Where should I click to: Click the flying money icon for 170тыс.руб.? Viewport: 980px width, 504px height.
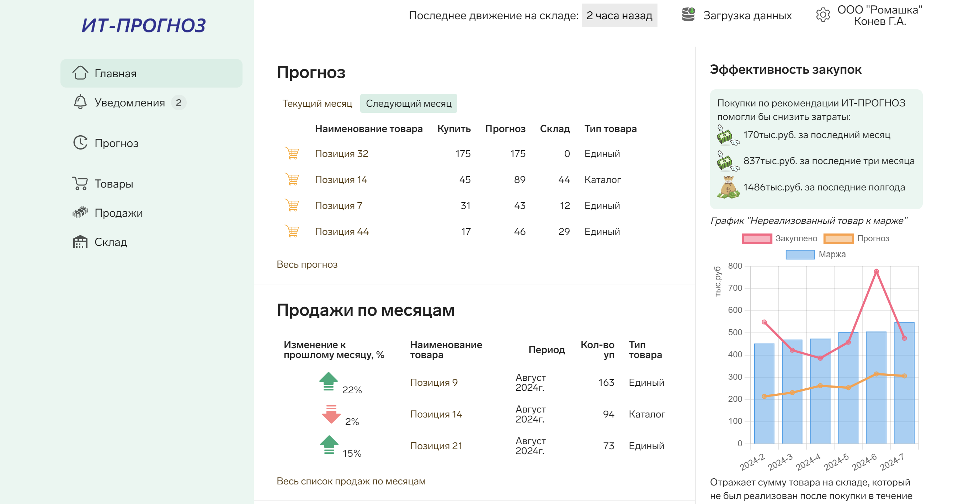pyautogui.click(x=728, y=135)
